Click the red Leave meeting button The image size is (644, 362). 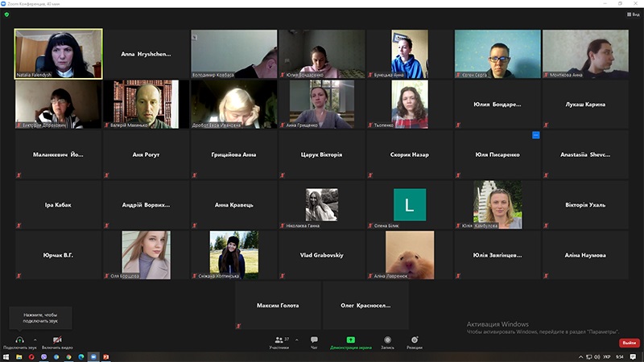pos(629,343)
